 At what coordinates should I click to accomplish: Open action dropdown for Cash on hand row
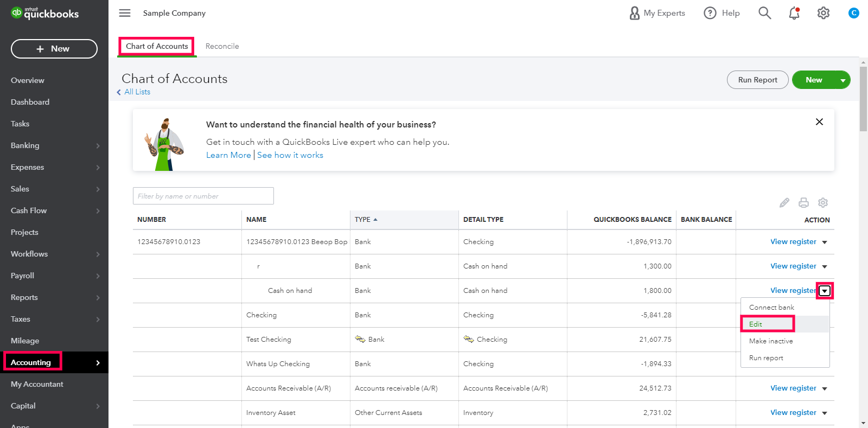click(x=825, y=291)
